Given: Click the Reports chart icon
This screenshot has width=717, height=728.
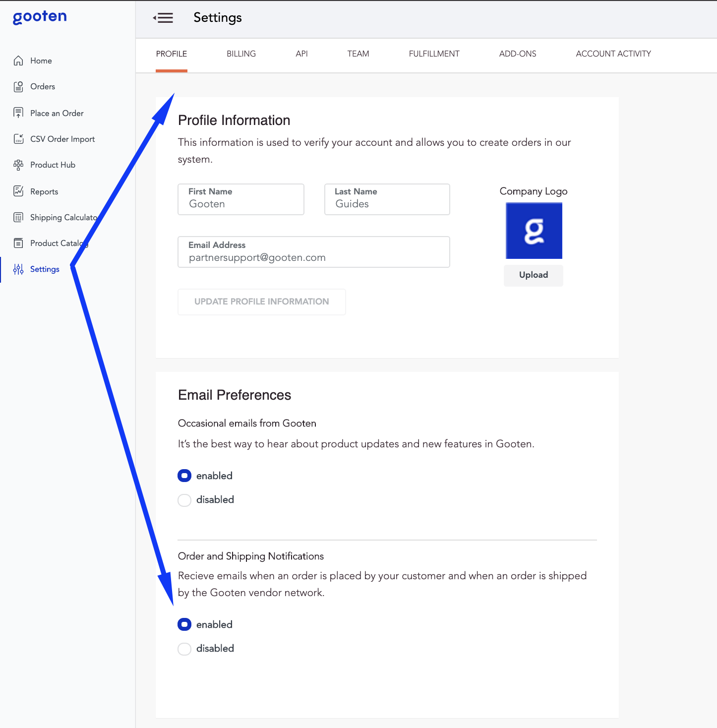Looking at the screenshot, I should [18, 191].
